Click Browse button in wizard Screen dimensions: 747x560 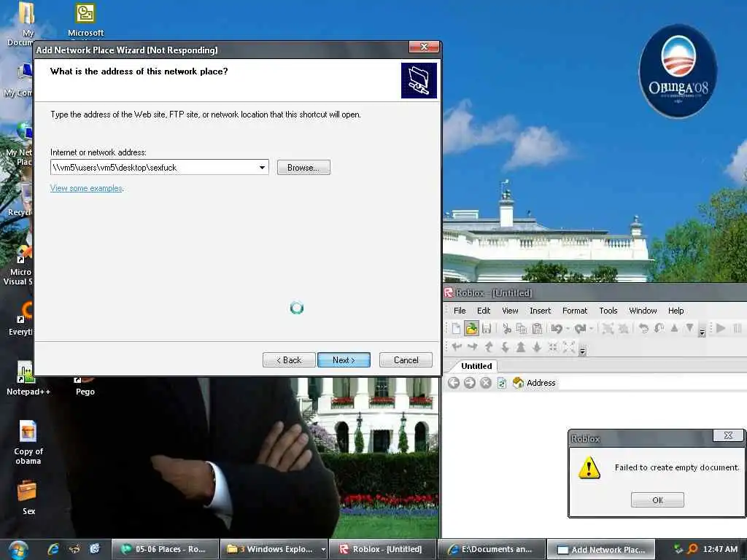(x=303, y=168)
